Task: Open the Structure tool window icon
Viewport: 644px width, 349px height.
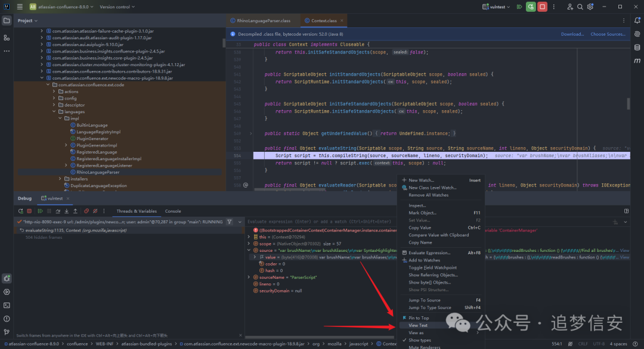Action: point(7,38)
